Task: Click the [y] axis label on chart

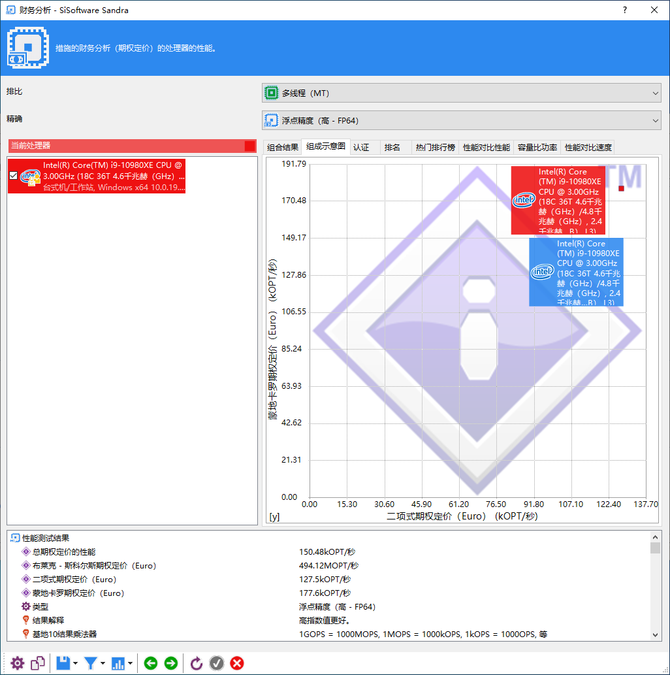Action: point(274,517)
